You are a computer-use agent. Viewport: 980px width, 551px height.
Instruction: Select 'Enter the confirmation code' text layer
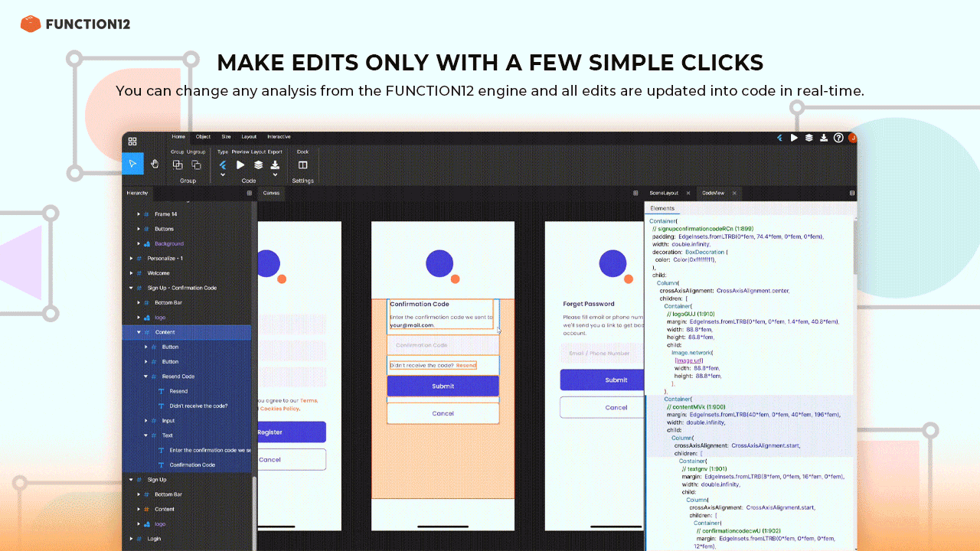click(x=210, y=450)
